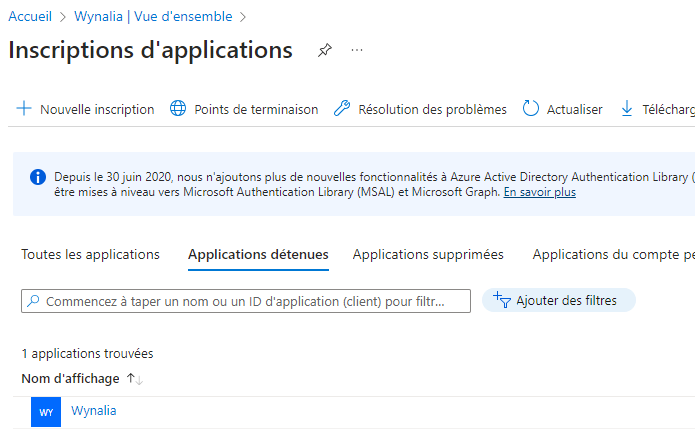The height and width of the screenshot is (432, 695).
Task: Open the Wynalia application link
Action: click(x=94, y=411)
